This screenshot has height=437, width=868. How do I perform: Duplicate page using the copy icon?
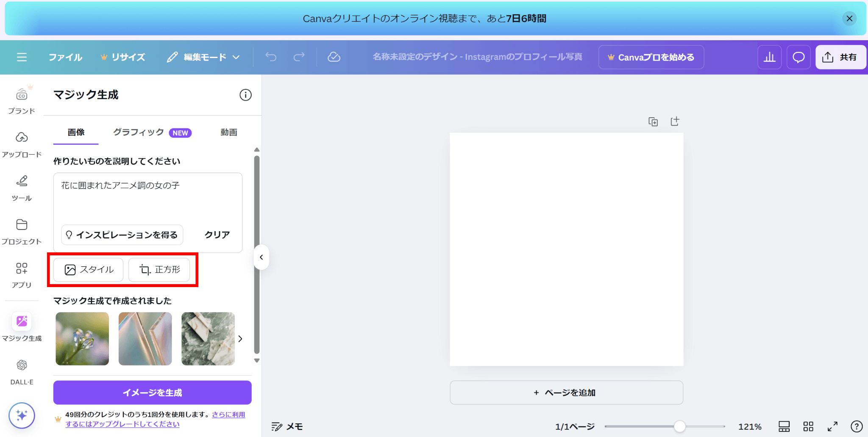pos(653,122)
